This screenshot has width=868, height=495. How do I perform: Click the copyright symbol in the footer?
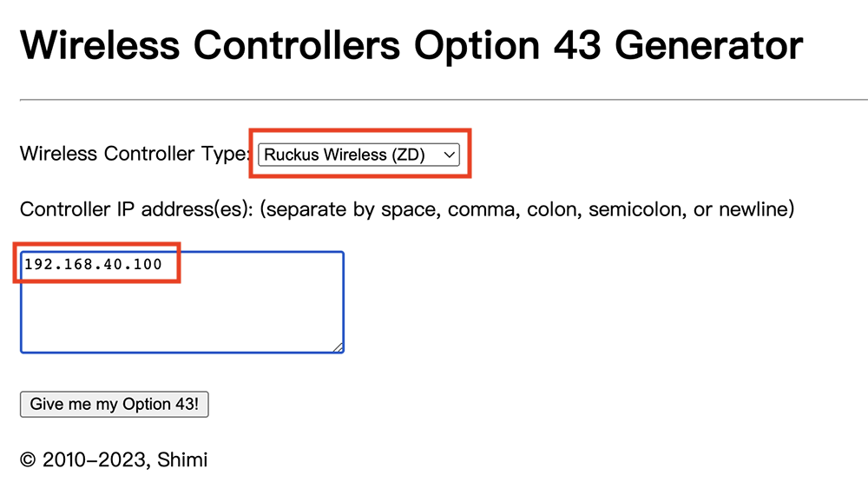(28, 460)
